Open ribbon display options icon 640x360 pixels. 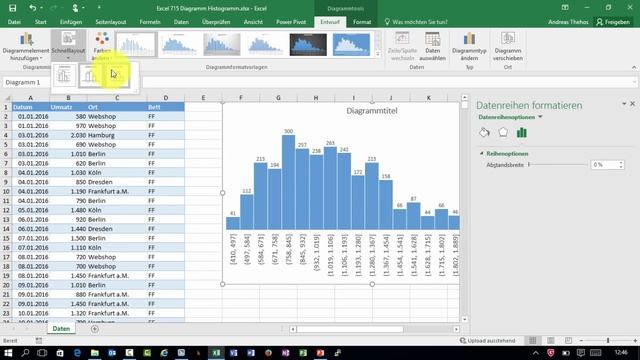(x=565, y=8)
